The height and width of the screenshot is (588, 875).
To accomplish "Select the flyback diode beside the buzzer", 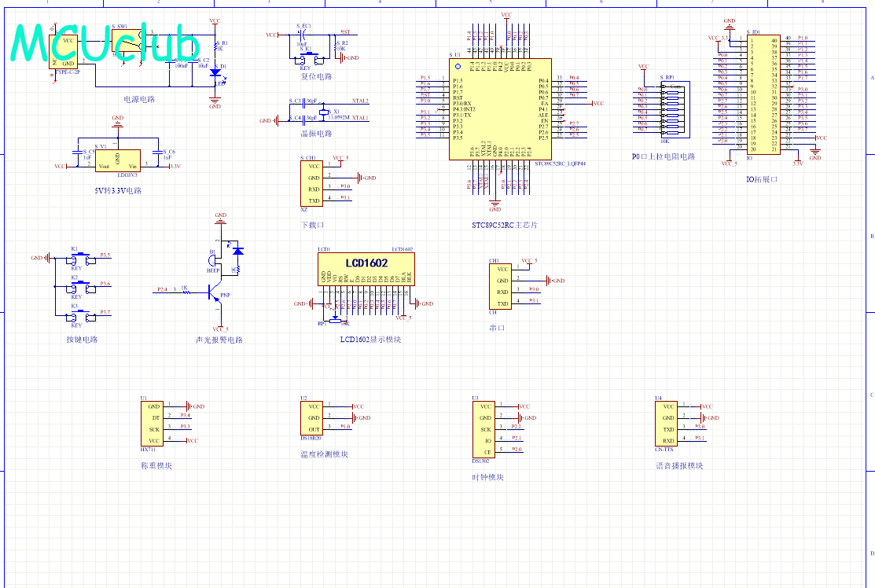I will (238, 252).
